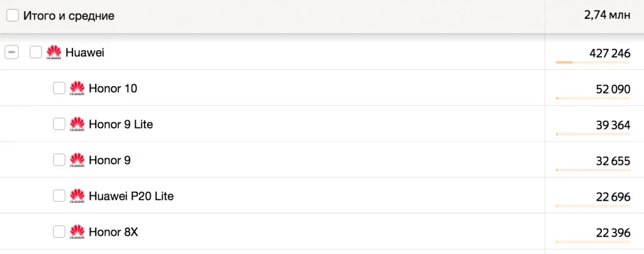Click the logo icon next to Honor 10
This screenshot has width=644, height=254.
tap(77, 88)
